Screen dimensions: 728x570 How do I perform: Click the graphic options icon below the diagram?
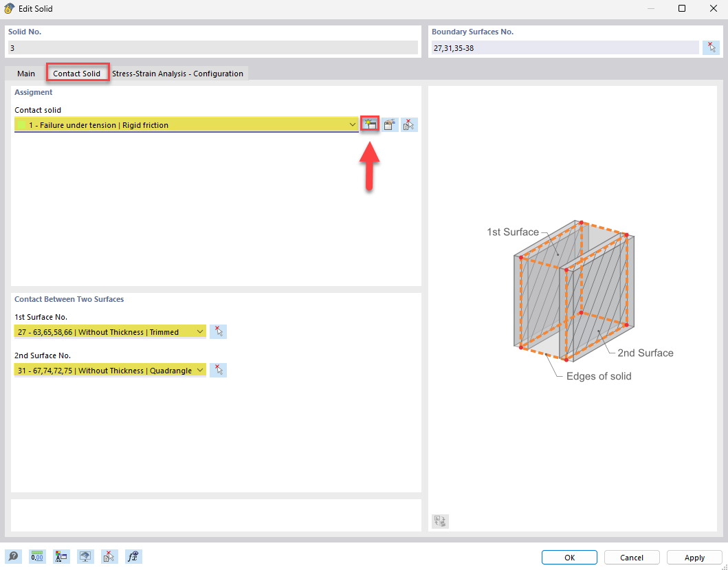point(440,521)
